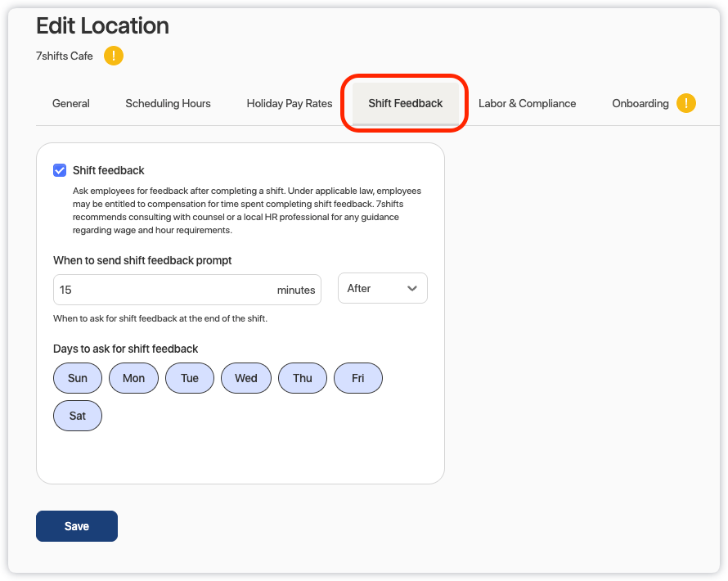Viewport: 728px width, 581px height.
Task: Click the minutes input field
Action: (x=164, y=290)
